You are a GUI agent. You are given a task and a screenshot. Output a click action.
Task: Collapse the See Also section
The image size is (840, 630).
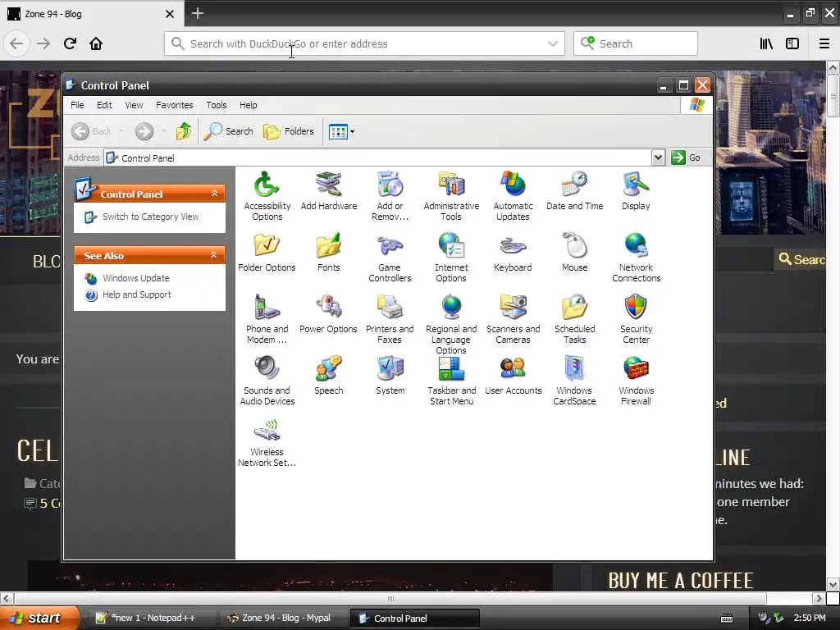(214, 255)
